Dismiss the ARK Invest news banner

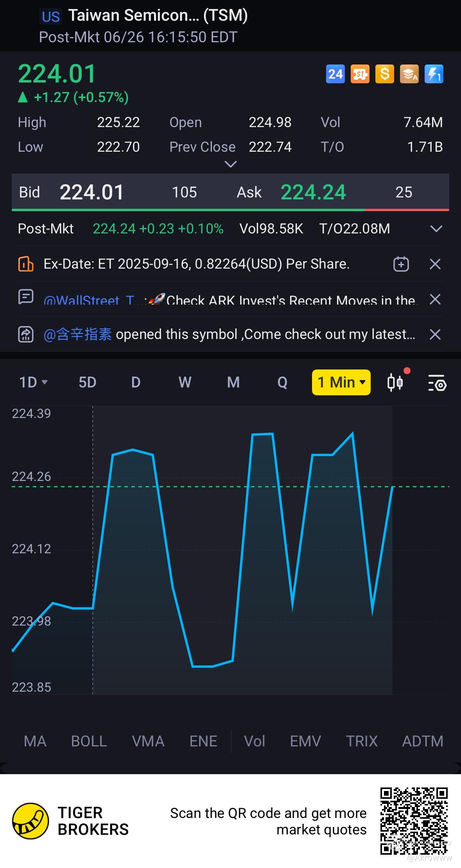point(435,299)
